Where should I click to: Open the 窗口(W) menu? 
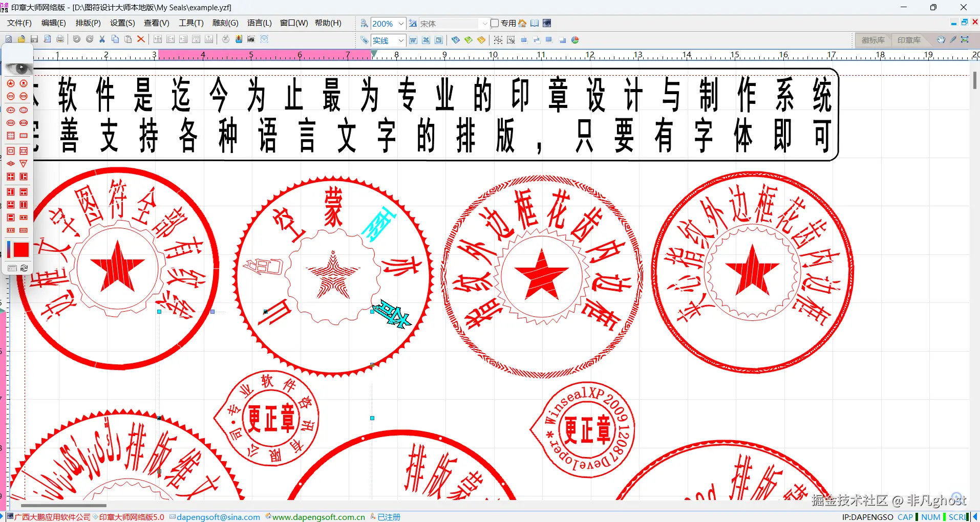coord(294,23)
